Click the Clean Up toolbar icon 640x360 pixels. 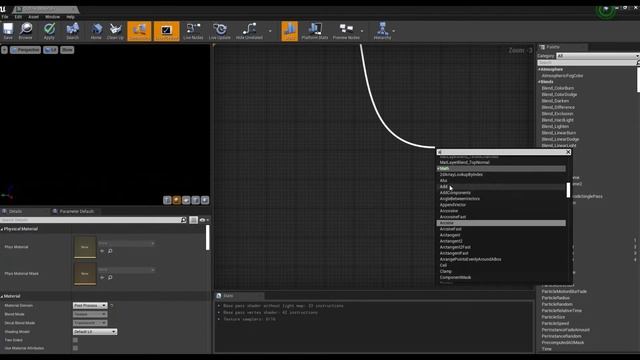pos(115,31)
